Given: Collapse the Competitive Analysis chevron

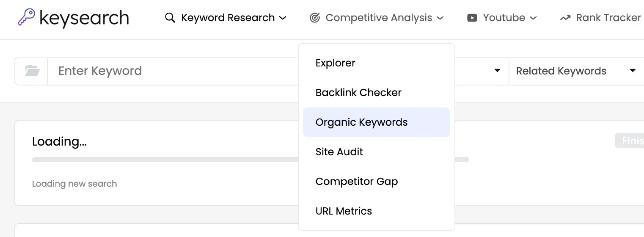Looking at the screenshot, I should pos(440,18).
